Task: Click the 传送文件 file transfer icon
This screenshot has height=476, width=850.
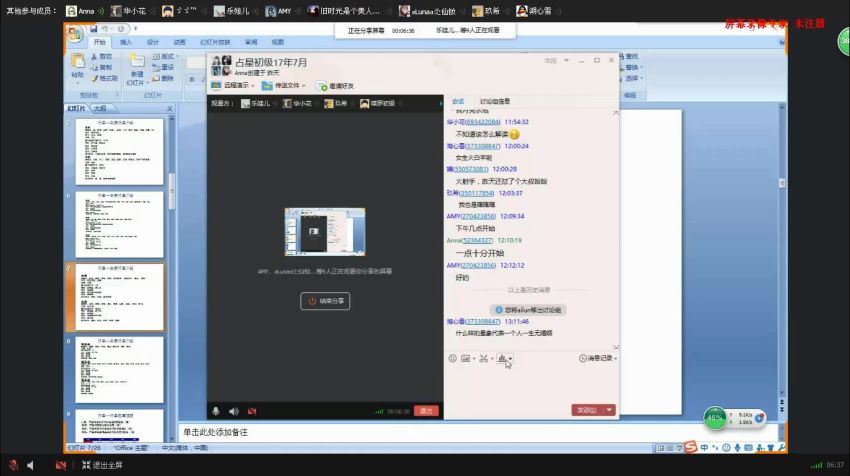Action: click(267, 86)
